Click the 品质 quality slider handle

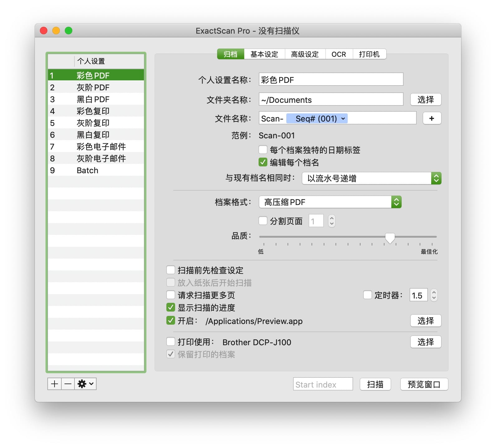tap(390, 238)
